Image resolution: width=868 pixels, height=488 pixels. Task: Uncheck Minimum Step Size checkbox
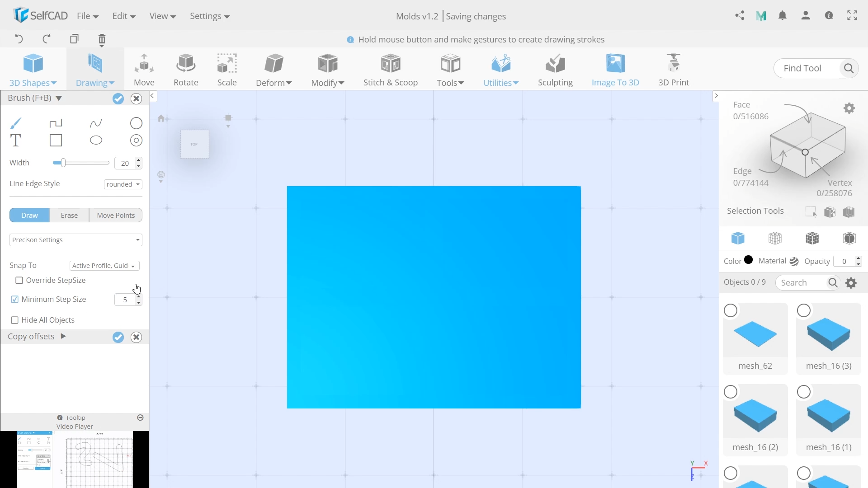[14, 300]
